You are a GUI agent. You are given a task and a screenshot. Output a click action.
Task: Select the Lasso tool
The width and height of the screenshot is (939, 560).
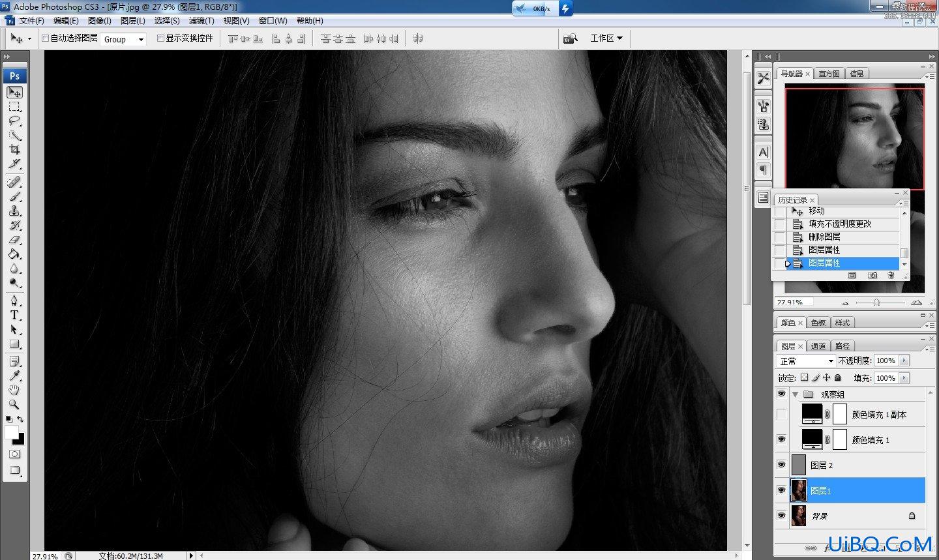14,121
